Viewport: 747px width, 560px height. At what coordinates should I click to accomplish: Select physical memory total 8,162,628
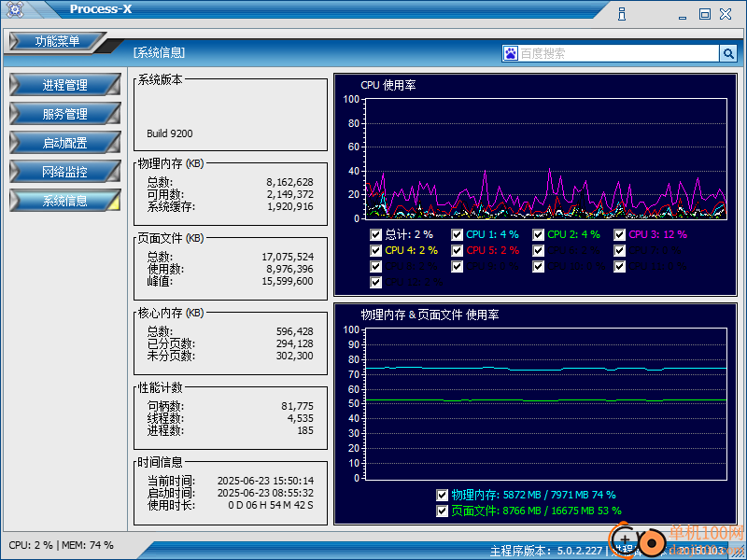coord(289,182)
